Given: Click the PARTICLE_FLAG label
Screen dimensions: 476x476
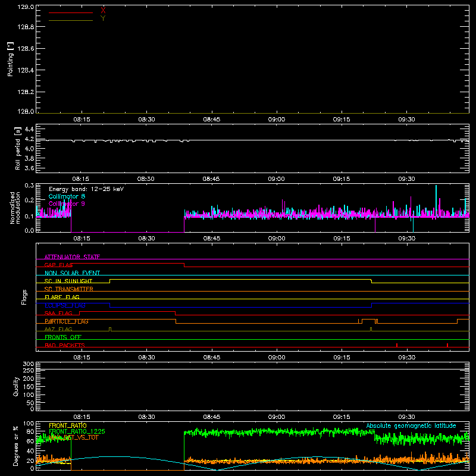Looking at the screenshot, I should point(67,321).
